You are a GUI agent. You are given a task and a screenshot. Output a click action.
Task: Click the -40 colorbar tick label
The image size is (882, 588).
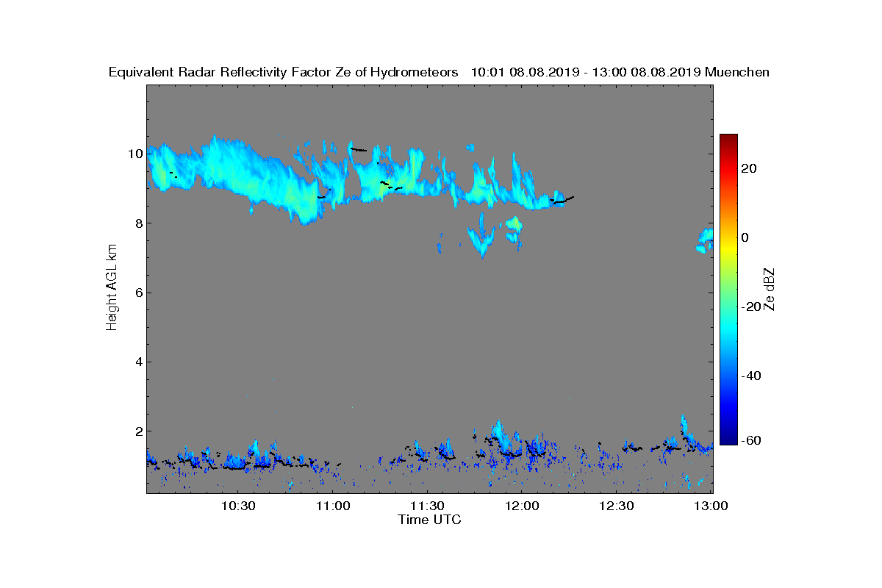[x=751, y=376]
